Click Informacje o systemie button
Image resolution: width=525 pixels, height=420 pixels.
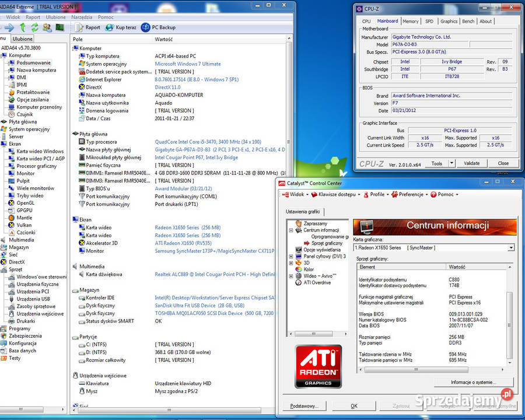coord(474,382)
